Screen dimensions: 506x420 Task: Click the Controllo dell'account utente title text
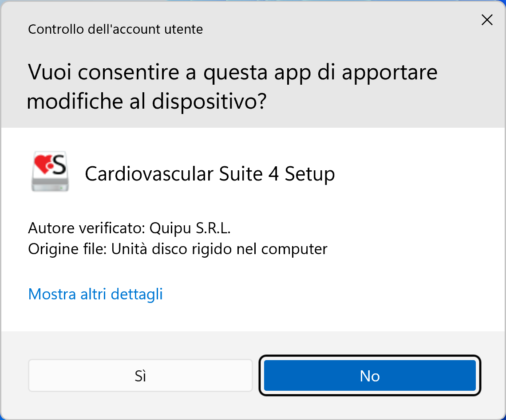tap(115, 30)
